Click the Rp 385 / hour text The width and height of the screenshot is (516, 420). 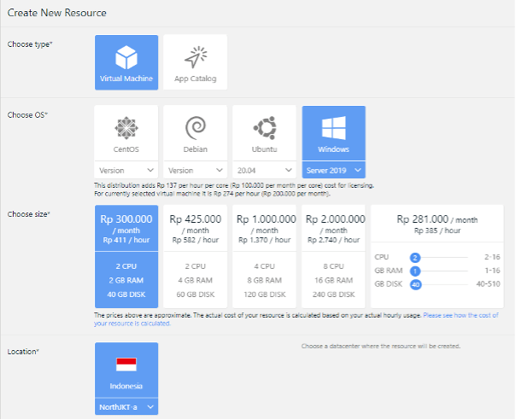[x=437, y=230]
